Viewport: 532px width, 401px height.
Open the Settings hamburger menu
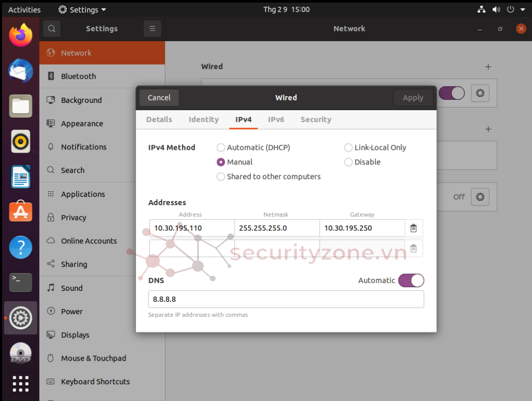click(x=152, y=29)
